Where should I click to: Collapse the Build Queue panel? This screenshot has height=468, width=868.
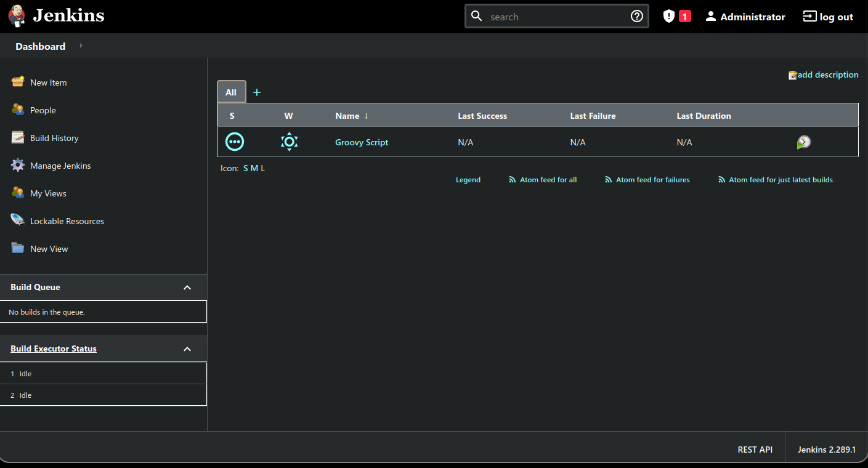[x=187, y=288]
